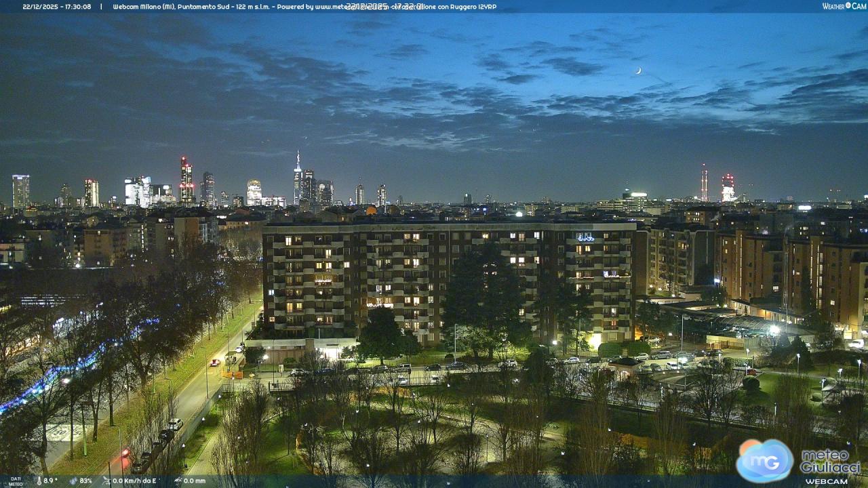Click the 22/12/2025 - 17:30:08 timestamp
The width and height of the screenshot is (868, 488).
point(57,7)
